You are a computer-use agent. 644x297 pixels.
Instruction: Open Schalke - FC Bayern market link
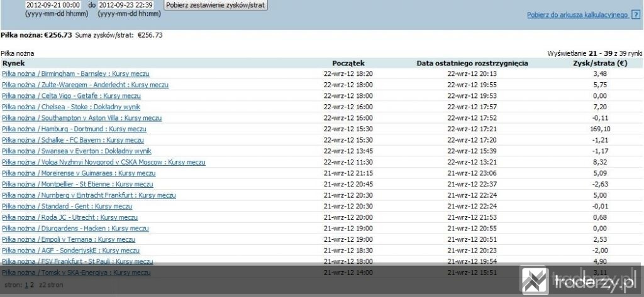point(73,140)
